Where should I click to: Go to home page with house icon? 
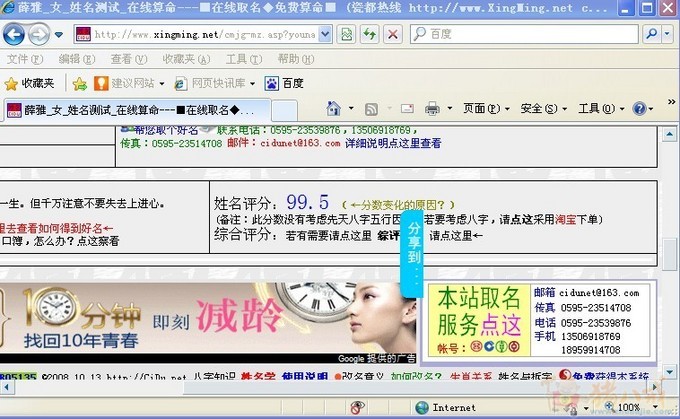333,108
